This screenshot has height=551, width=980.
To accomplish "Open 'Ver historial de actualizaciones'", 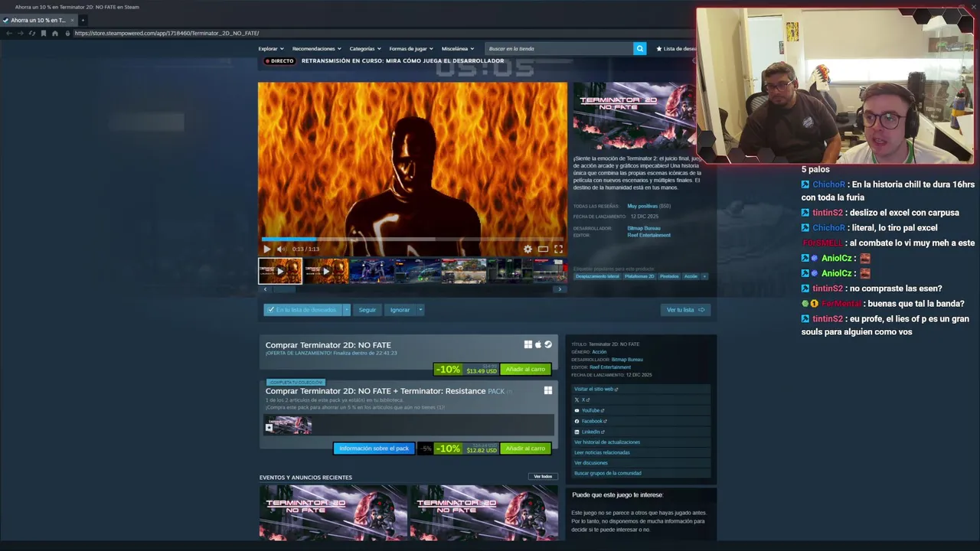I will pyautogui.click(x=607, y=442).
